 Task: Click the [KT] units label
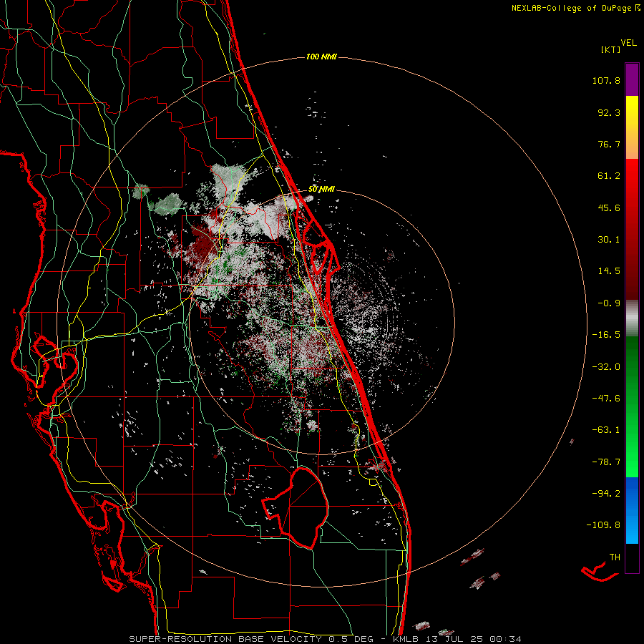click(x=610, y=49)
